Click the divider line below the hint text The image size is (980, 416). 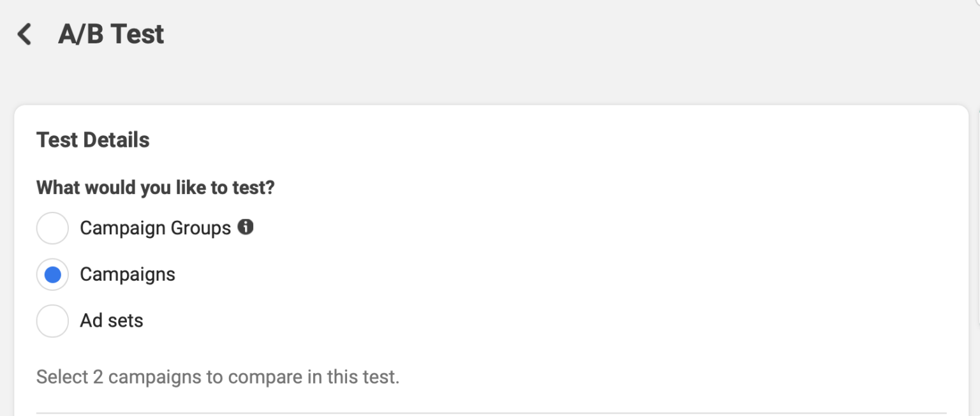click(491, 413)
